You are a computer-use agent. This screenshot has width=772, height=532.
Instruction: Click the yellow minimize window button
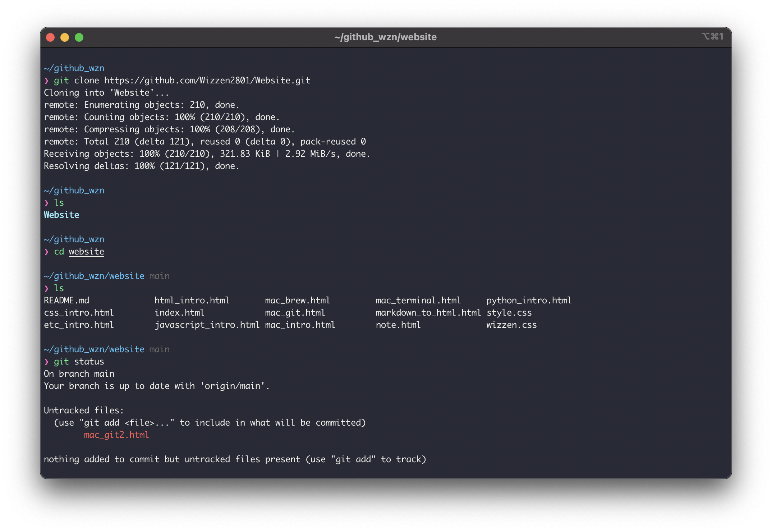[65, 37]
